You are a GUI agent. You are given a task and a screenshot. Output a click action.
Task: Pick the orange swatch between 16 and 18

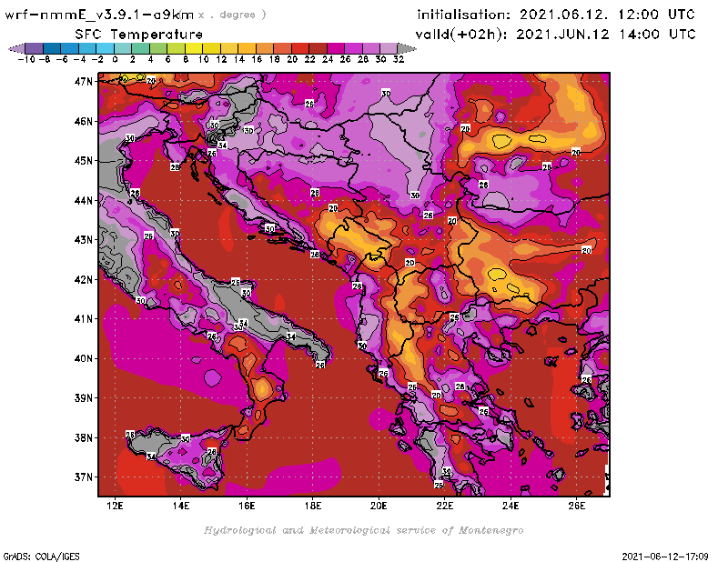pyautogui.click(x=265, y=48)
